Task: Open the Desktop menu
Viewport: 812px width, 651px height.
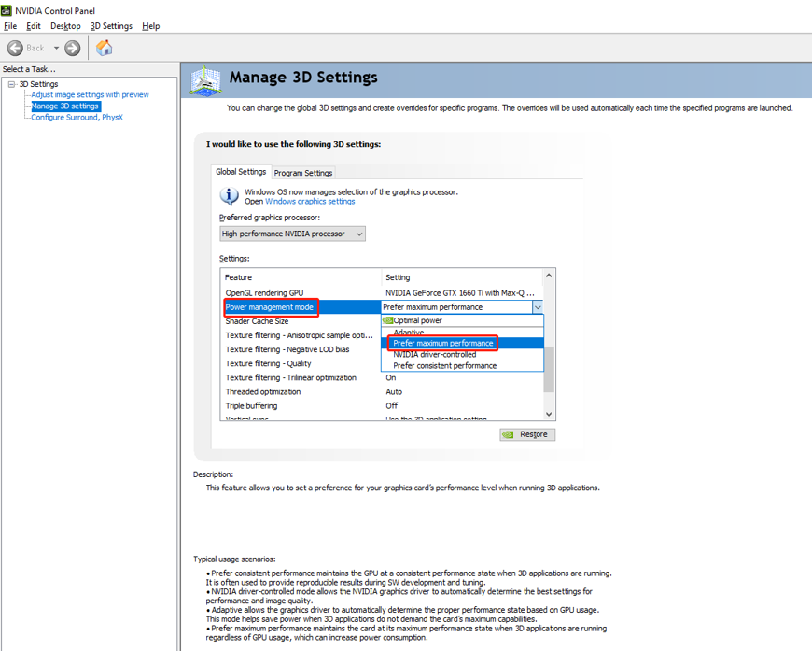Action: coord(65,26)
